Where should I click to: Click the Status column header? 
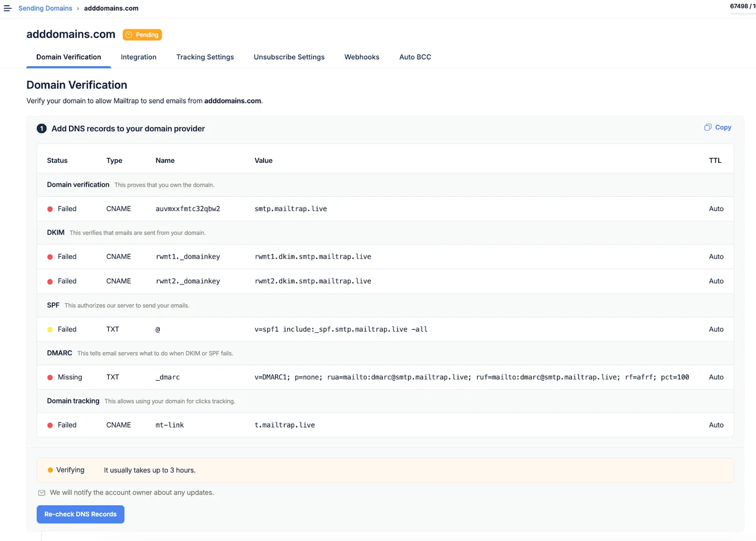pos(57,160)
